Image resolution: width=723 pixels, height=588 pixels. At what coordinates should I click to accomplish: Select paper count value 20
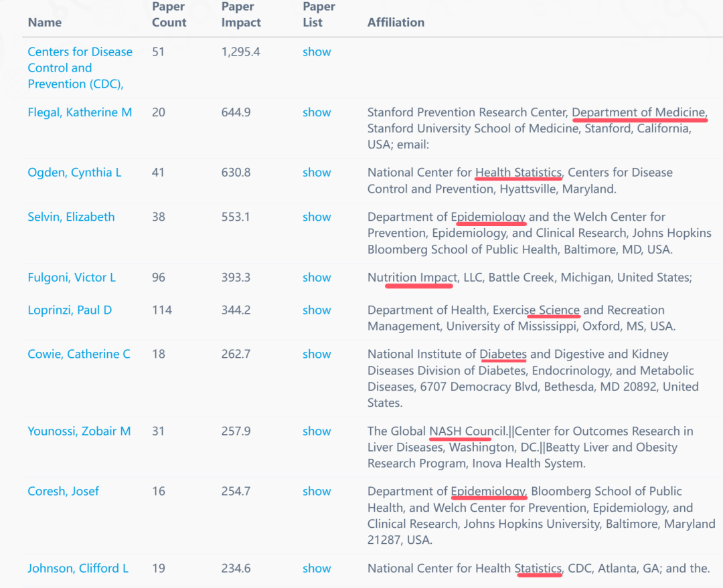[159, 112]
